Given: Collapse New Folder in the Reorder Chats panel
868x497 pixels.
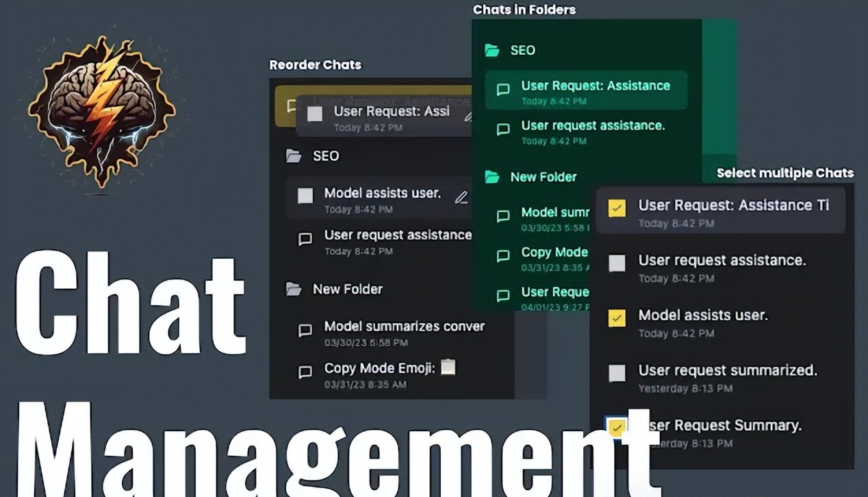Looking at the screenshot, I should coord(347,289).
